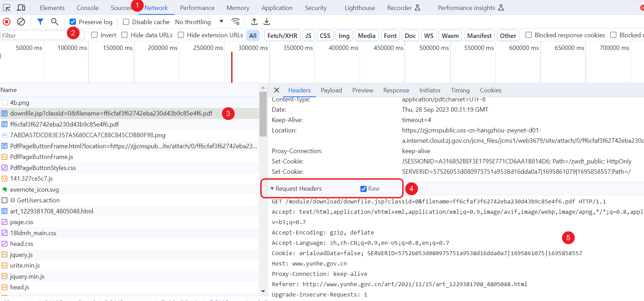
Task: Open Timing tab in details
Action: [x=460, y=90]
